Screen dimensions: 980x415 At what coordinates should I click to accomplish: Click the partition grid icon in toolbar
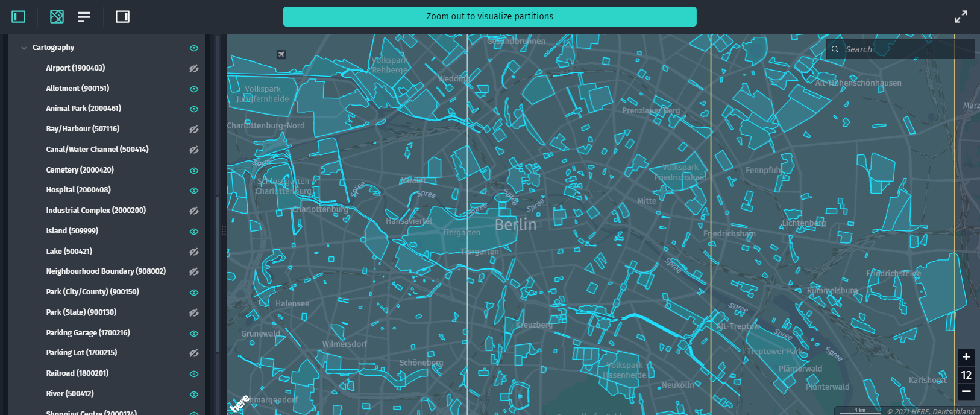pos(57,16)
